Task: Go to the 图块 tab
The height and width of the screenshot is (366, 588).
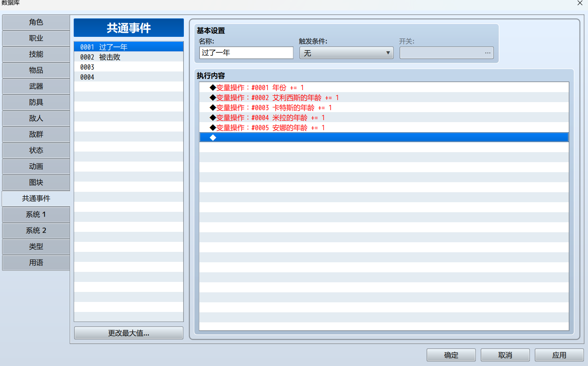Action: 36,183
